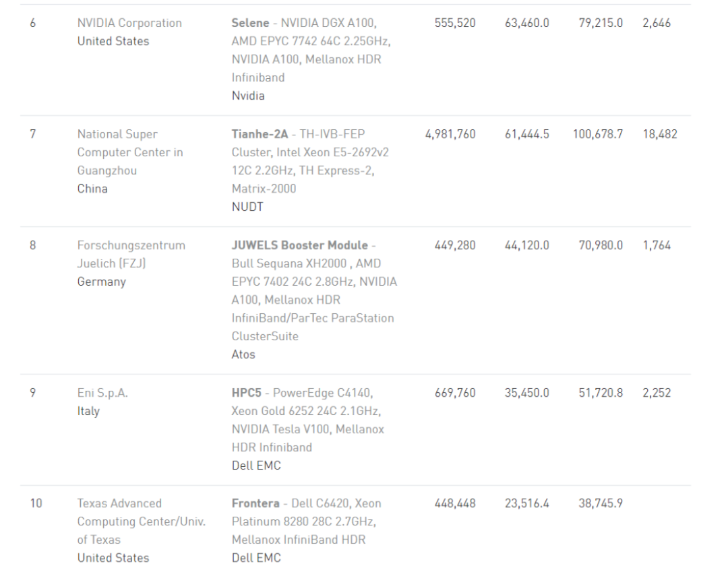Click the 555,520 cores value for Selene
The width and height of the screenshot is (728, 572).
[455, 23]
